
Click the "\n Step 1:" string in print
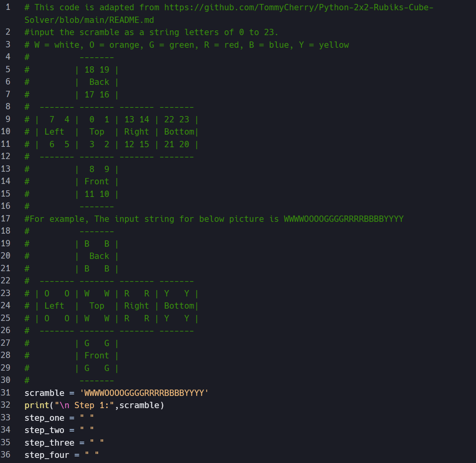[x=85, y=405]
